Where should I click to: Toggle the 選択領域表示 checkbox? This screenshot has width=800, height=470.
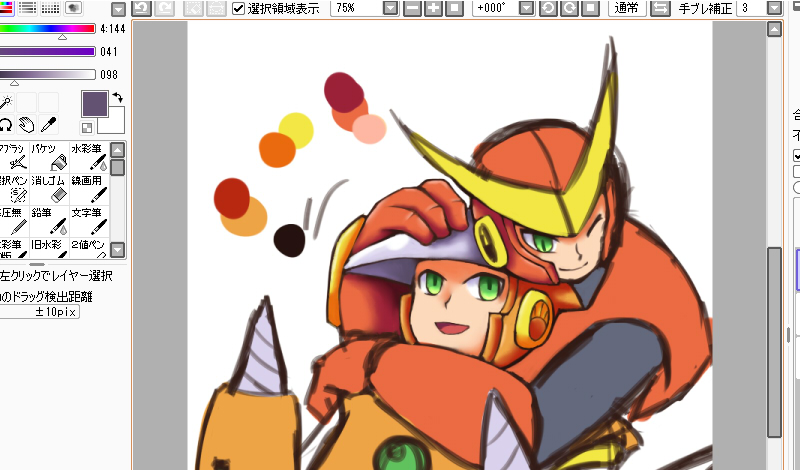click(x=238, y=8)
